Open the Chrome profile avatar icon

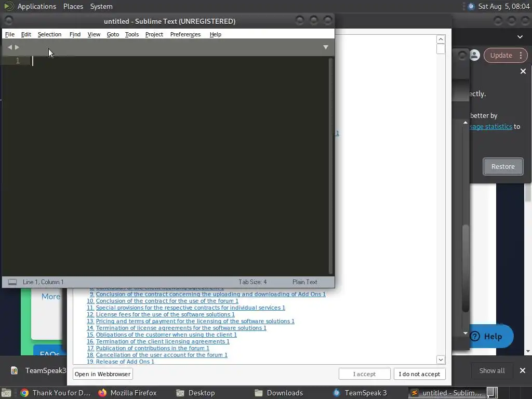[475, 55]
